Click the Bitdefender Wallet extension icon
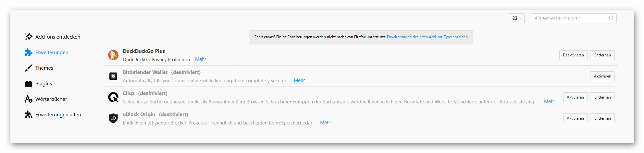This screenshot has height=153, width=644. tap(113, 76)
